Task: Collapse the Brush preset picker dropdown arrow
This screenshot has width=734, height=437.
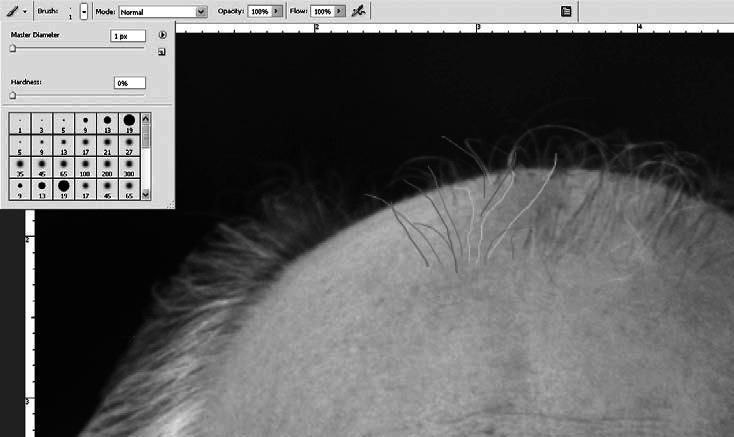Action: tap(84, 12)
